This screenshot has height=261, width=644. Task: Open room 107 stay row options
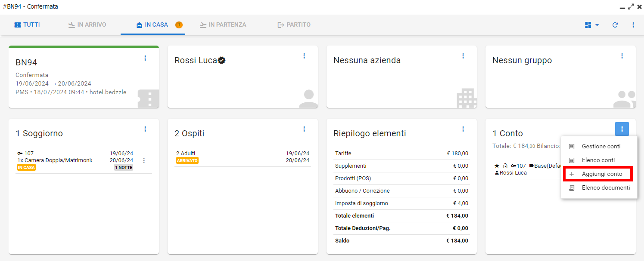pos(144,160)
